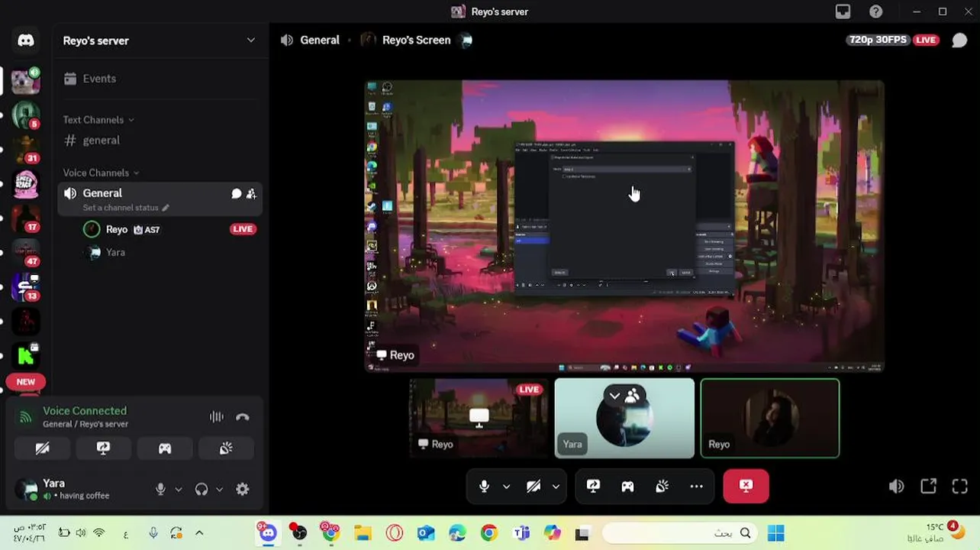The height and width of the screenshot is (550, 980).
Task: Open Google Chrome from taskbar
Action: [x=489, y=533]
